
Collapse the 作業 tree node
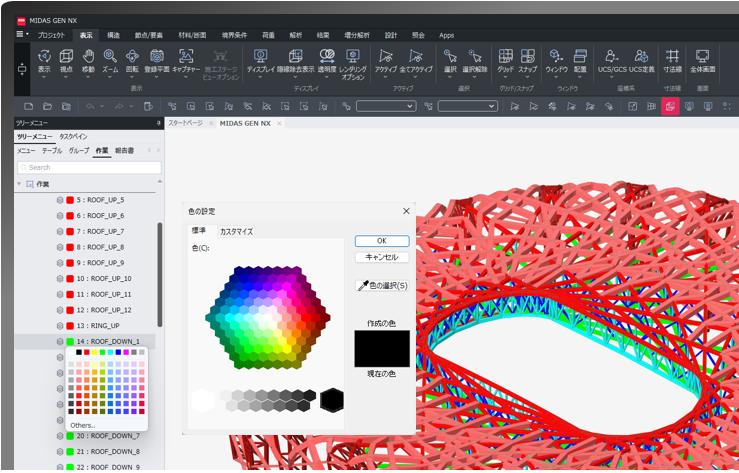[19, 184]
